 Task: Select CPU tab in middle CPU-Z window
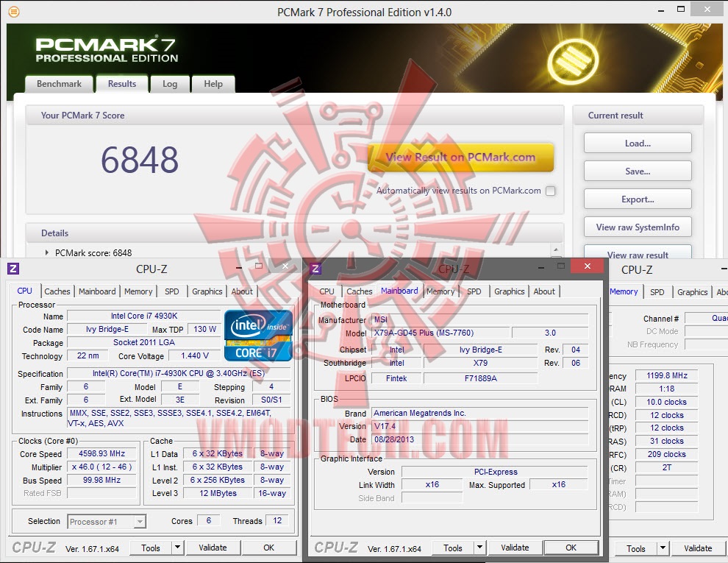pyautogui.click(x=326, y=291)
